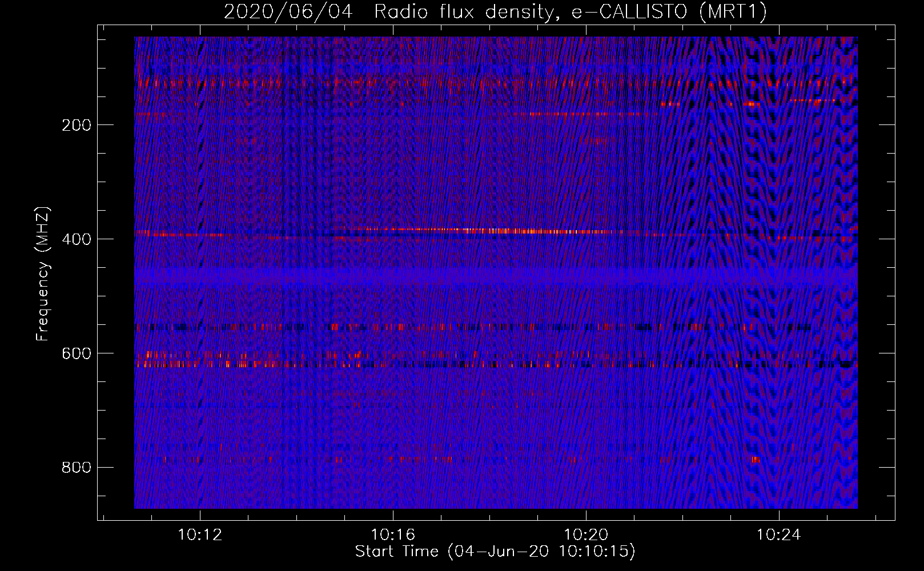Screen dimensions: 924x571
Task: Click the 600 frequency tick label
Action: click(x=77, y=353)
